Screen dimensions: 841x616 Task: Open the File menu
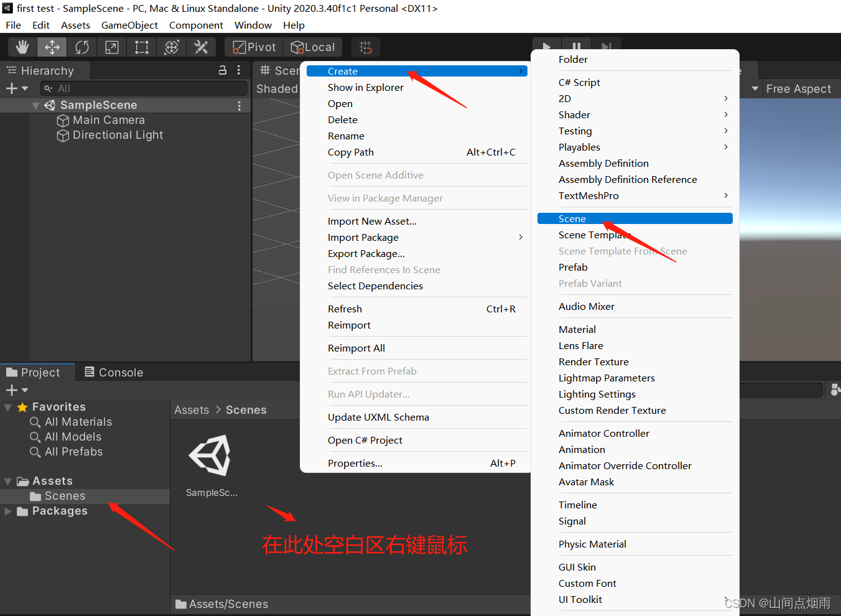point(14,25)
